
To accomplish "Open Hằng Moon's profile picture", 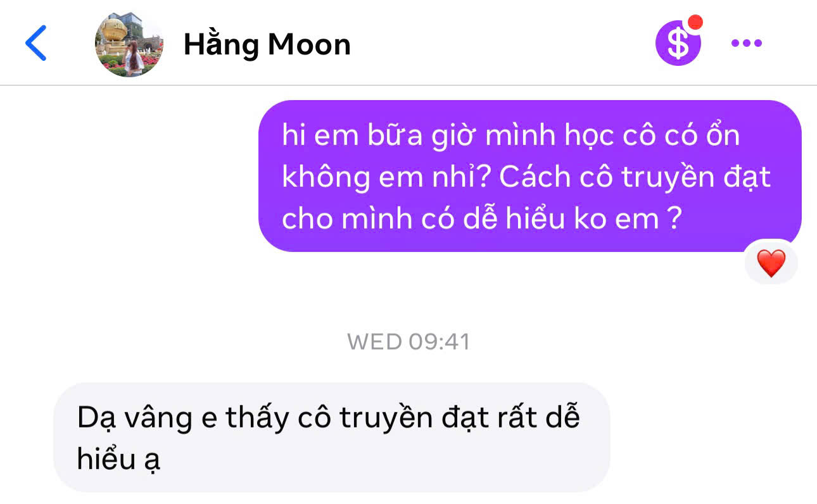I will [x=129, y=44].
